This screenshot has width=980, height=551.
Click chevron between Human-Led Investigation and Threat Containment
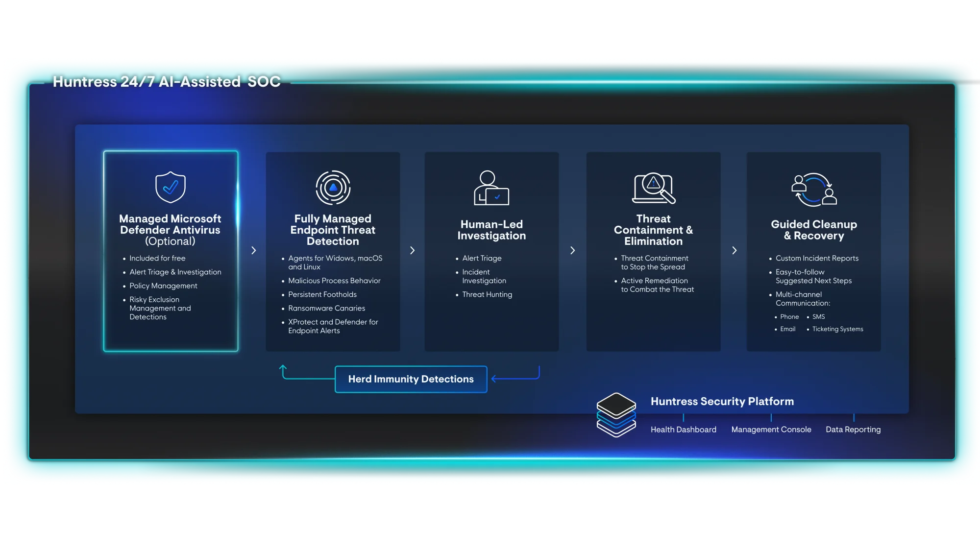click(572, 250)
